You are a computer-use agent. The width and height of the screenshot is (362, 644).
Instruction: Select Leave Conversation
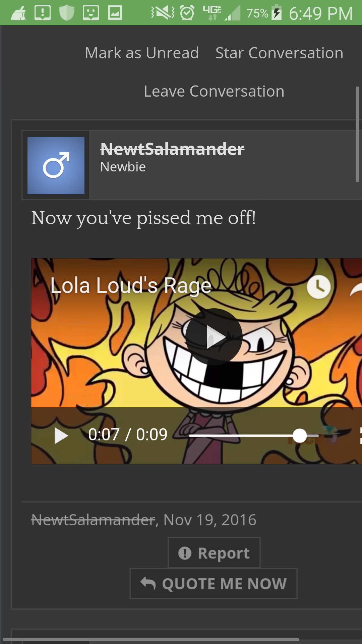[214, 91]
